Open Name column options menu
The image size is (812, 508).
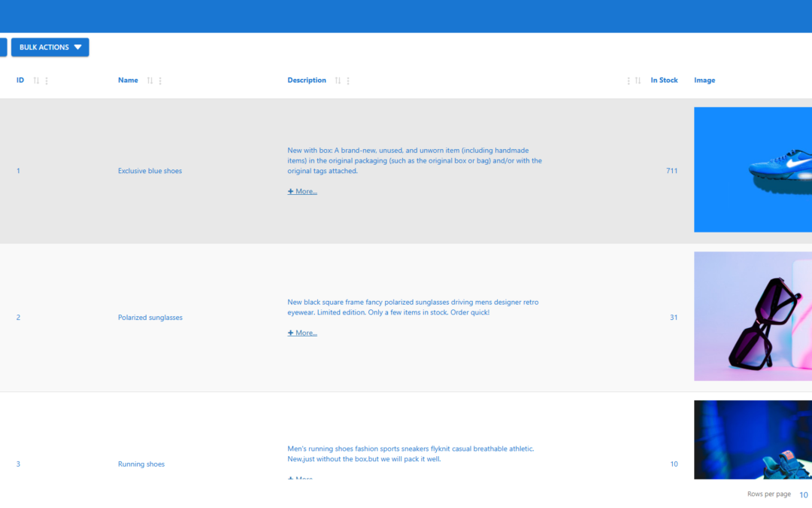pos(160,81)
